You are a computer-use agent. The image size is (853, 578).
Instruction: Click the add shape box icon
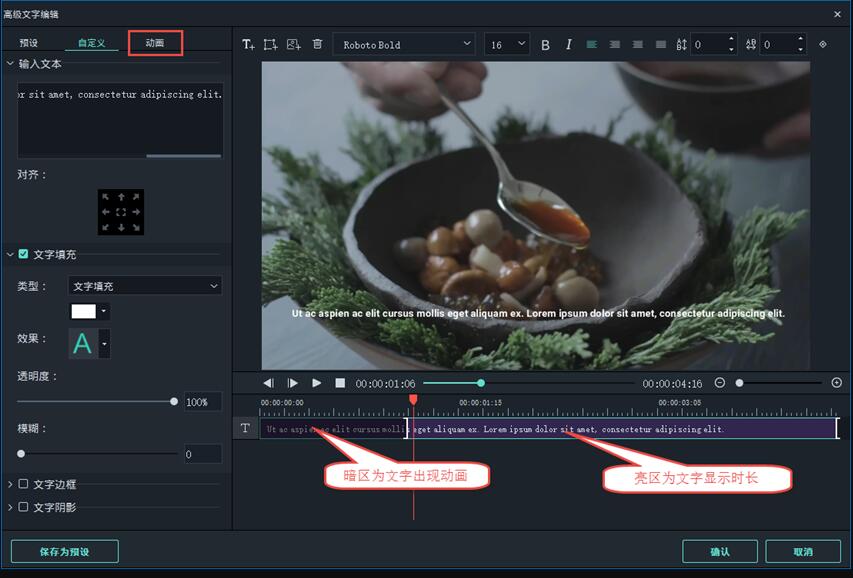click(x=270, y=45)
